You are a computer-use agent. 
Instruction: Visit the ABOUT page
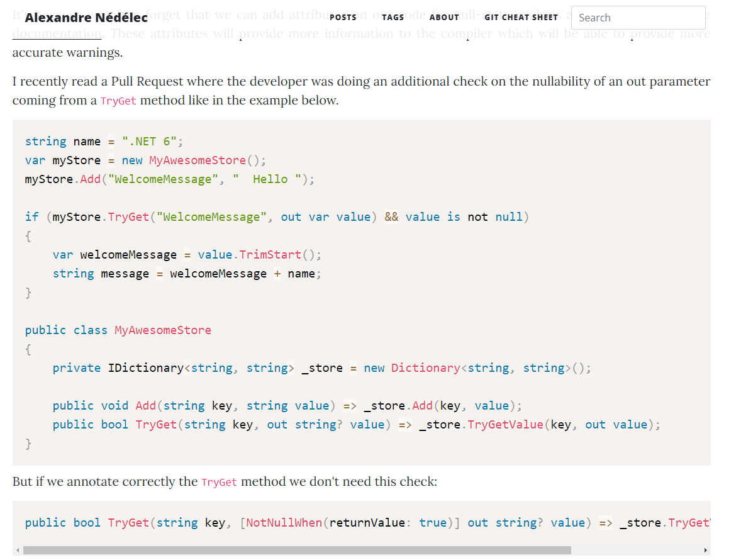tap(444, 17)
